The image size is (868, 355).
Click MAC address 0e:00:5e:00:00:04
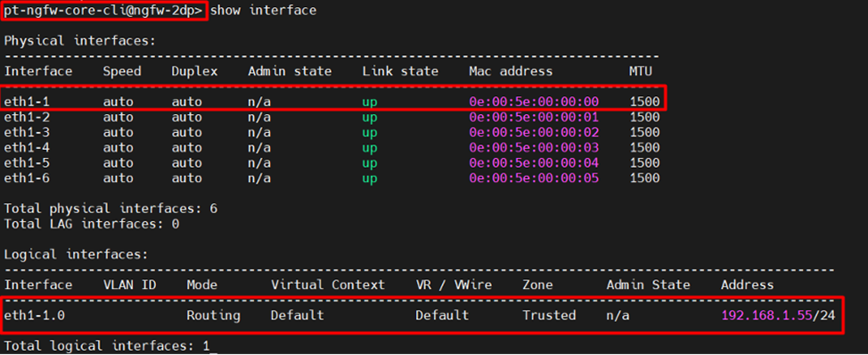click(534, 163)
